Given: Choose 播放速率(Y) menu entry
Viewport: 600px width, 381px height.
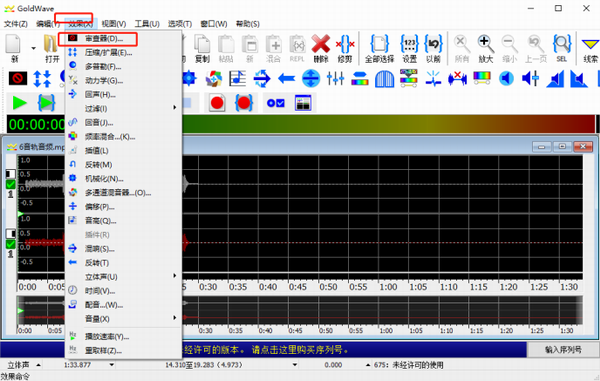Looking at the screenshot, I should click(x=123, y=337).
